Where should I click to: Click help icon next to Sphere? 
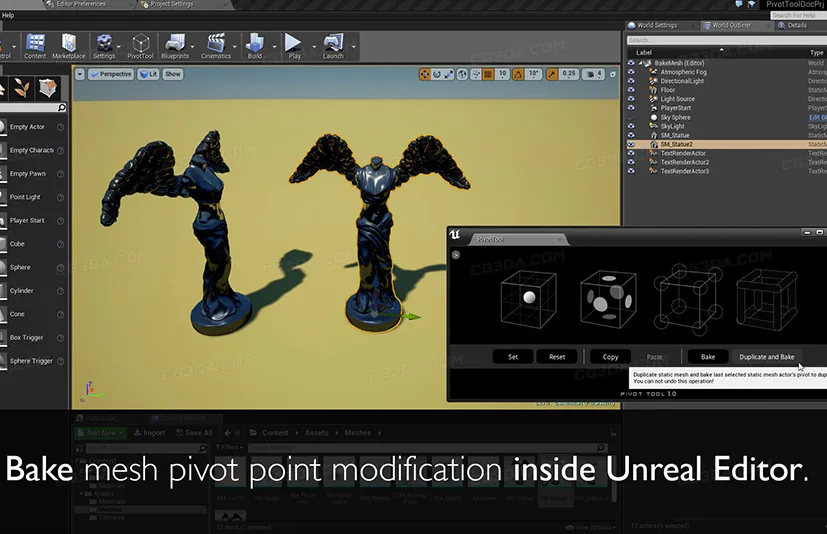tap(60, 268)
